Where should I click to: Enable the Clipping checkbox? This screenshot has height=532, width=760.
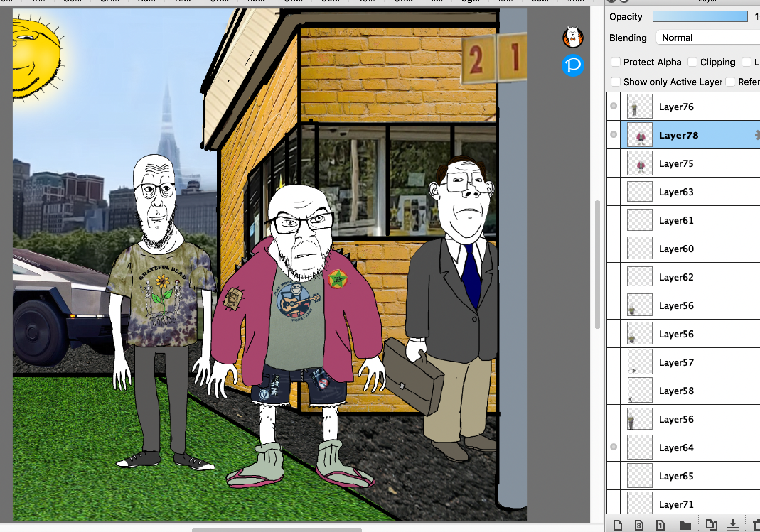pos(692,62)
